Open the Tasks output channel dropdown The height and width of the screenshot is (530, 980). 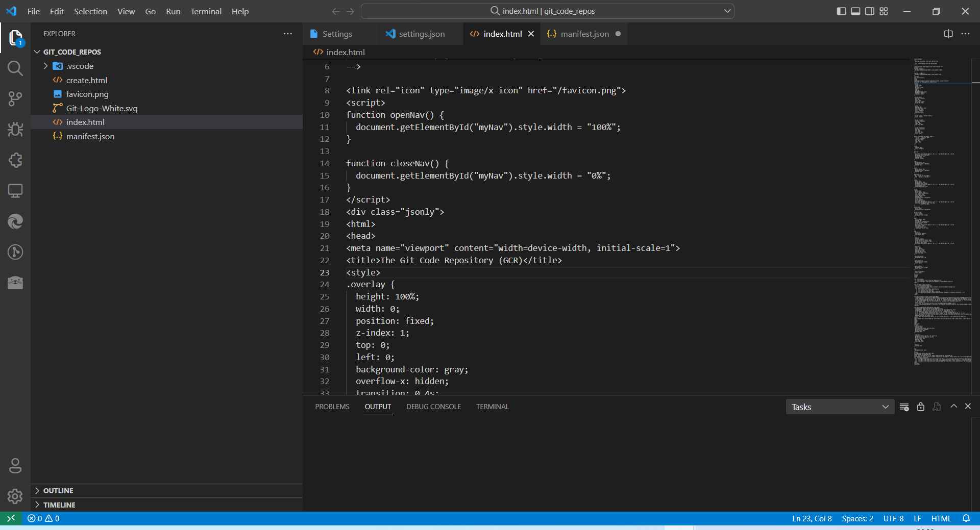click(840, 407)
